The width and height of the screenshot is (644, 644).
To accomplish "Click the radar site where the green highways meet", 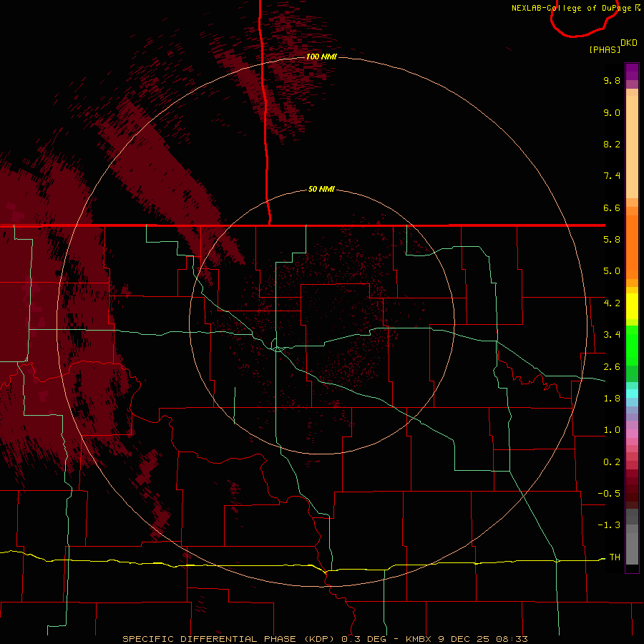I will [x=278, y=348].
